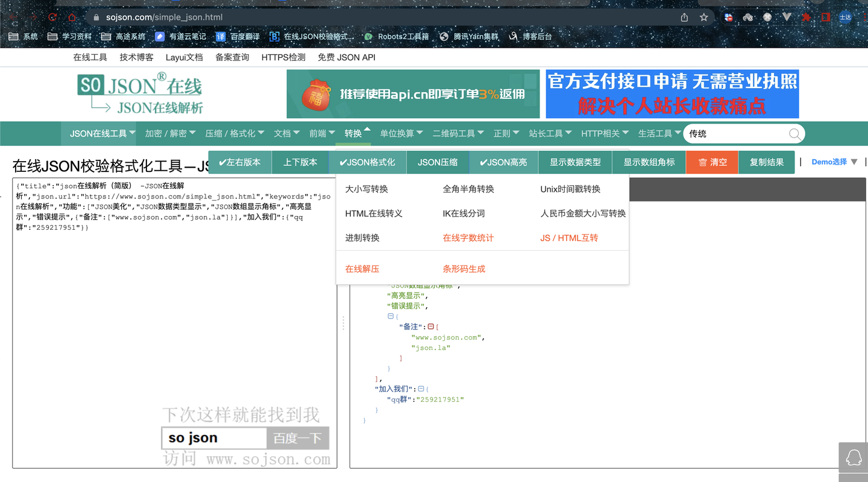Open the 士达 profile avatar

coord(845,17)
